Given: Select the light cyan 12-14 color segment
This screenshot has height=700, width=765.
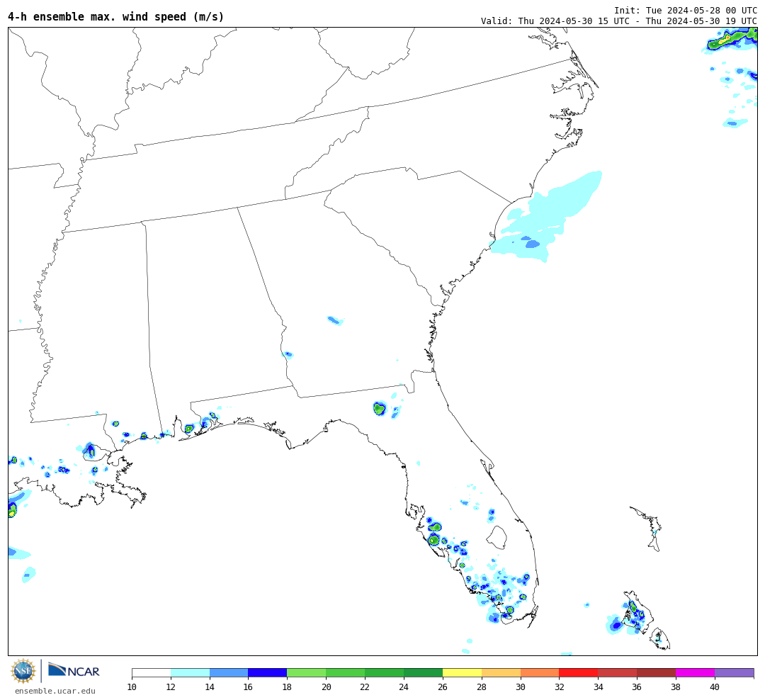Looking at the screenshot, I should click(x=191, y=673).
